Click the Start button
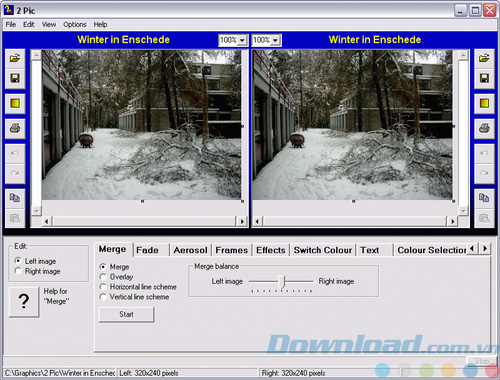This screenshot has height=380, width=500. [126, 314]
